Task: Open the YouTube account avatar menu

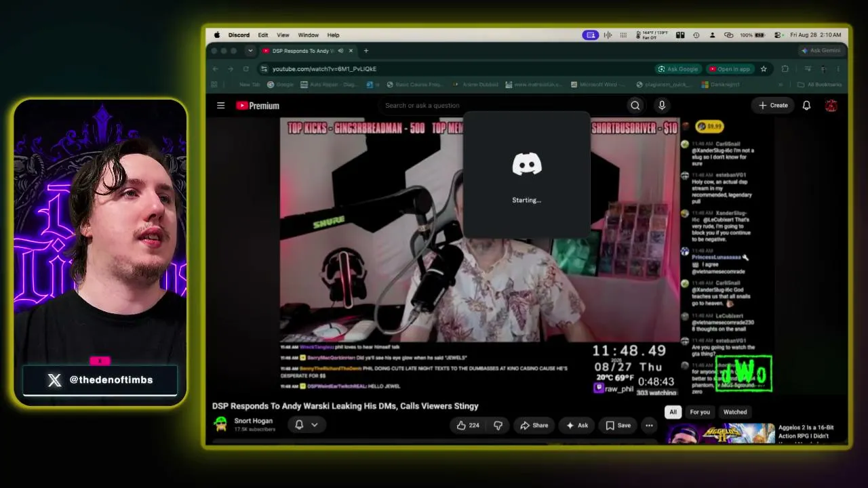Action: (831, 105)
